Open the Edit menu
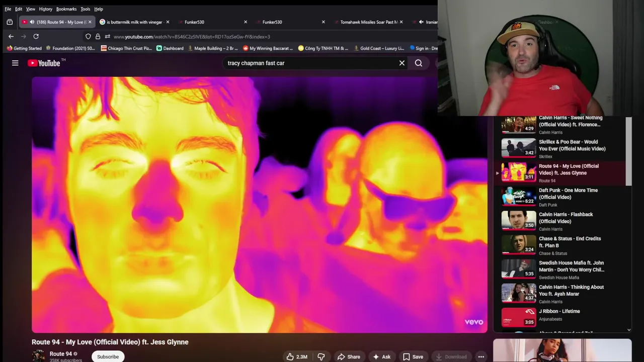The height and width of the screenshot is (362, 644). [x=19, y=9]
